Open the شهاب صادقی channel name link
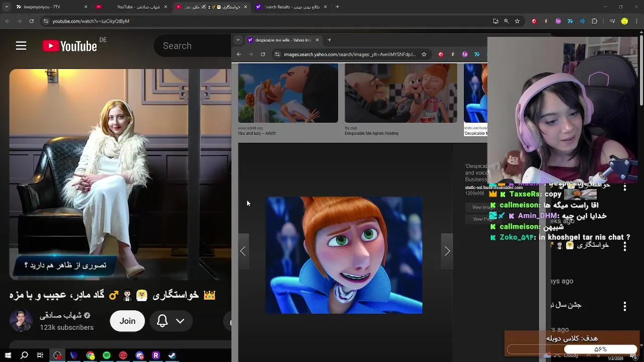This screenshot has width=644, height=362. click(60, 315)
